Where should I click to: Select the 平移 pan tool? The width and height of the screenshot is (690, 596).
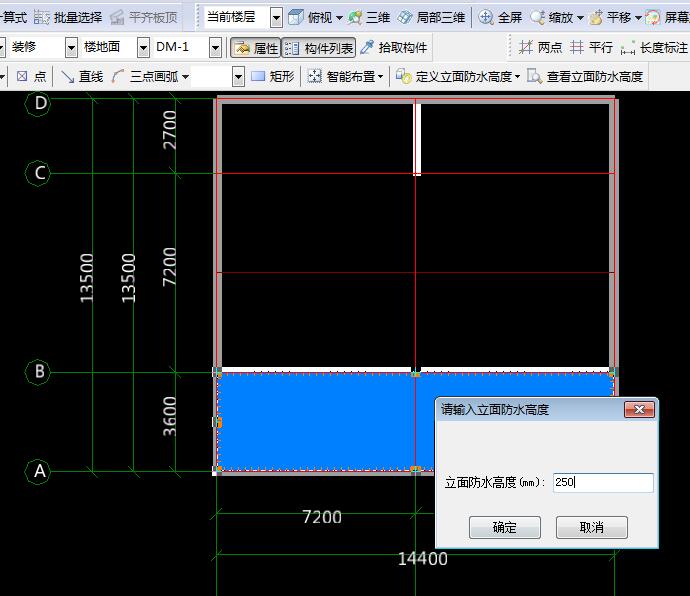611,18
